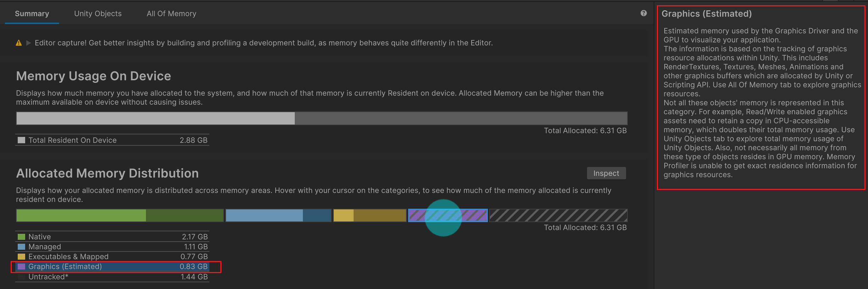This screenshot has height=289, width=868.
Task: Switch to the Unity Objects tab
Action: click(98, 14)
